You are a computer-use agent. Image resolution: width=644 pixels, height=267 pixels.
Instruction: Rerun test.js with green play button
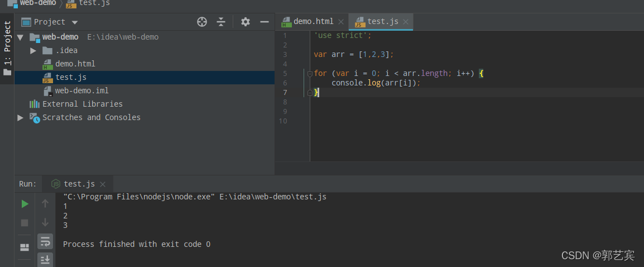25,204
